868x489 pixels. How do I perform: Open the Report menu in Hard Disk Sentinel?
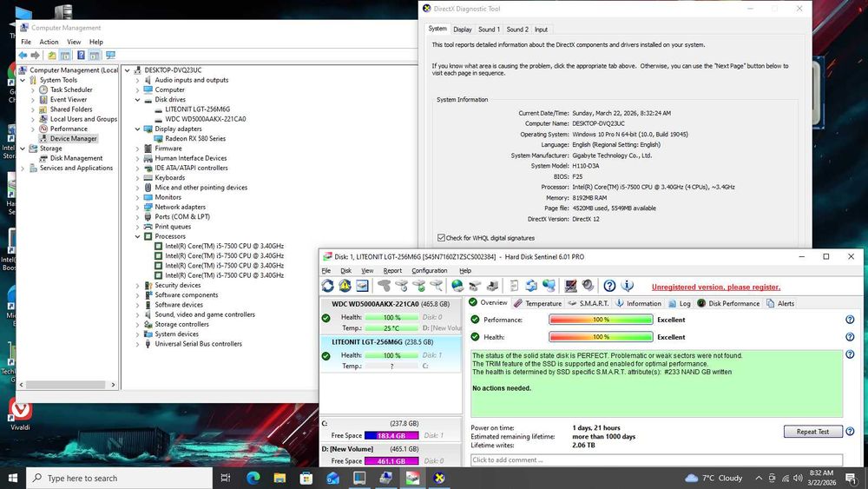(x=392, y=270)
